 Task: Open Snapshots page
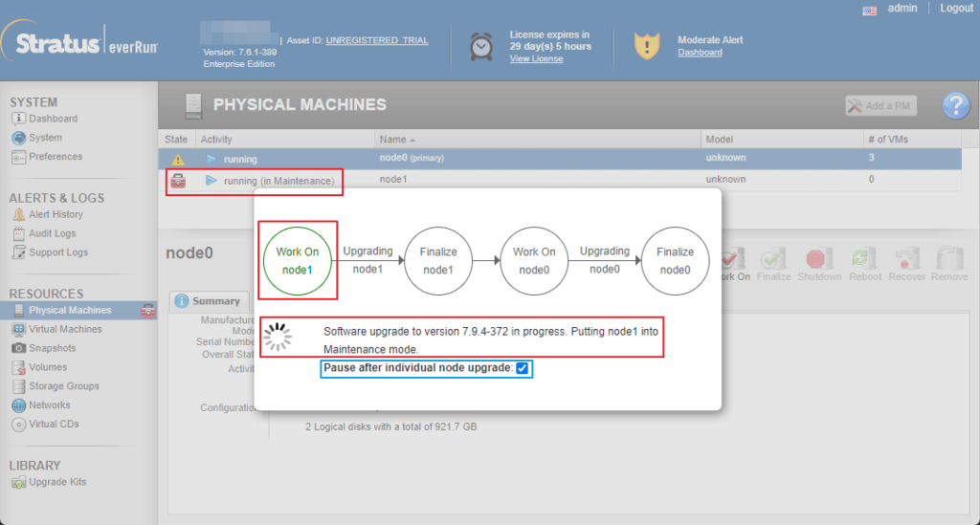click(52, 348)
